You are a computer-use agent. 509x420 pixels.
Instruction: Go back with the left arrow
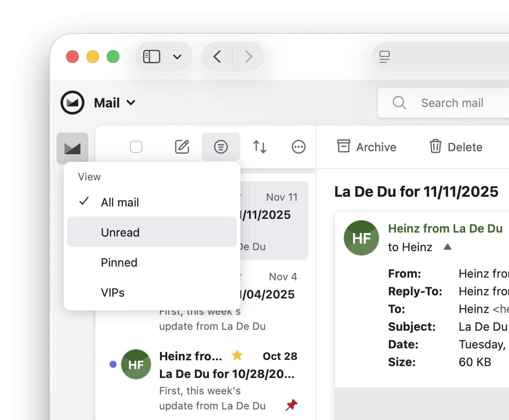click(217, 57)
